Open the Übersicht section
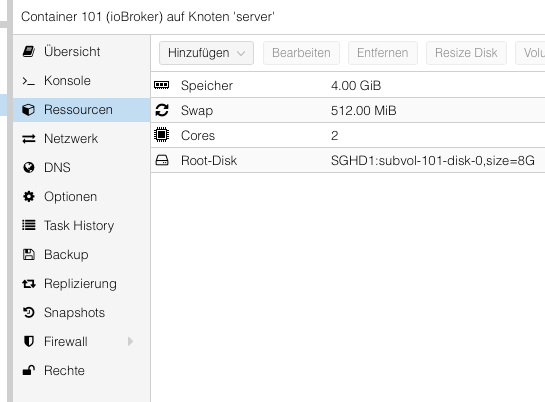The height and width of the screenshot is (402, 545). tap(82, 51)
